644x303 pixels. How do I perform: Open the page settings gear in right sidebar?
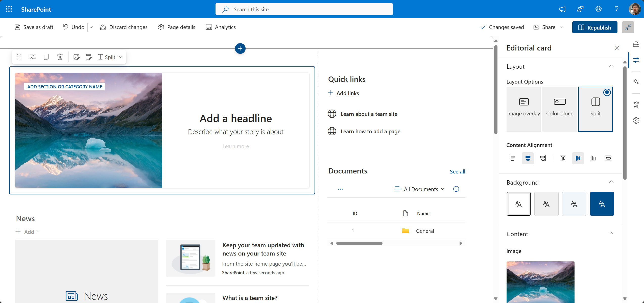pyautogui.click(x=636, y=120)
